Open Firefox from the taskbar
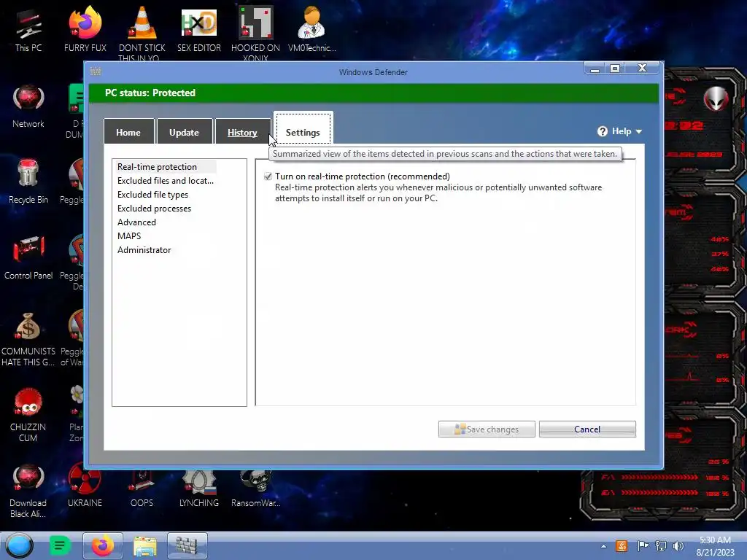The height and width of the screenshot is (560, 747). 102,545
